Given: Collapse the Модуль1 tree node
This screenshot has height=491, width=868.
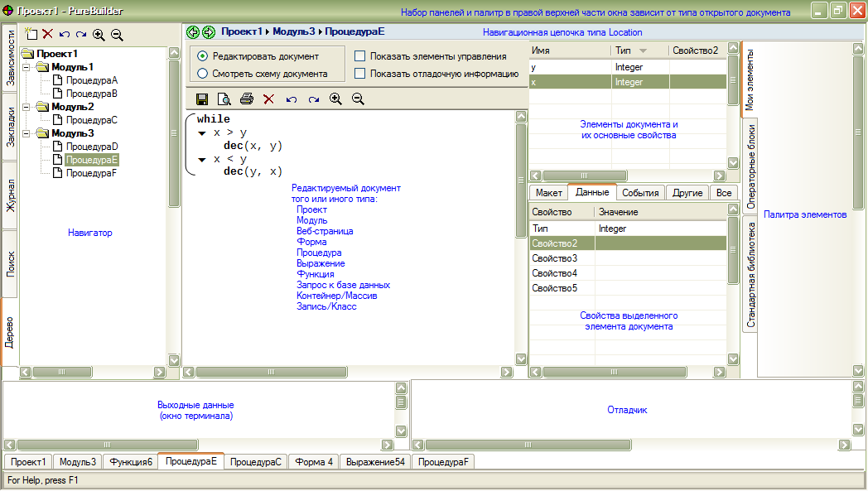Looking at the screenshot, I should pyautogui.click(x=27, y=67).
